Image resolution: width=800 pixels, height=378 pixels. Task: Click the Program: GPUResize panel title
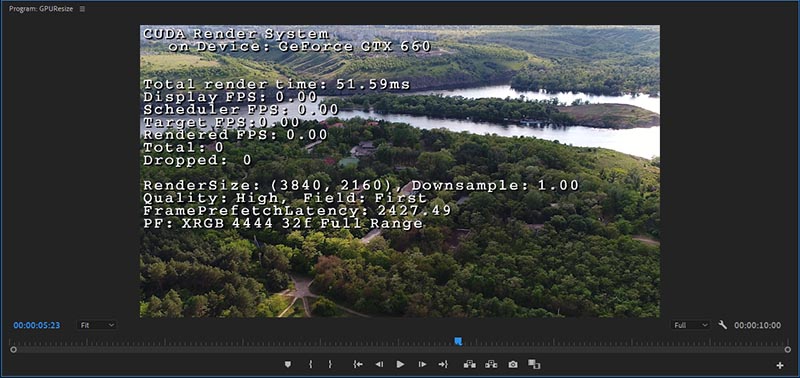(x=41, y=9)
